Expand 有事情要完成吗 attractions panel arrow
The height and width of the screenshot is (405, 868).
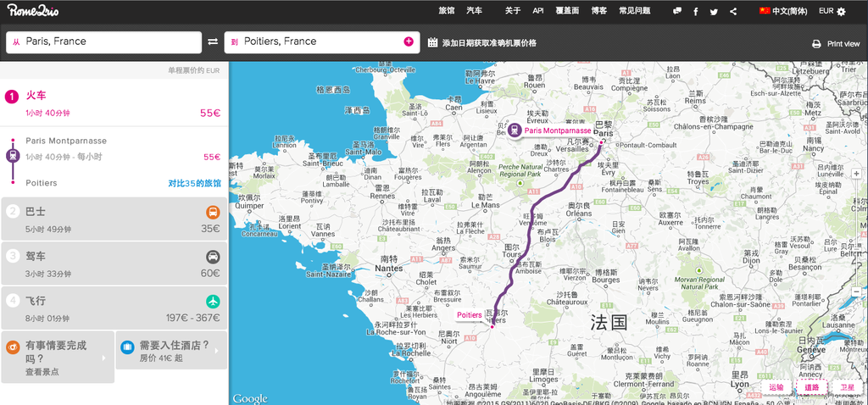coord(103,358)
